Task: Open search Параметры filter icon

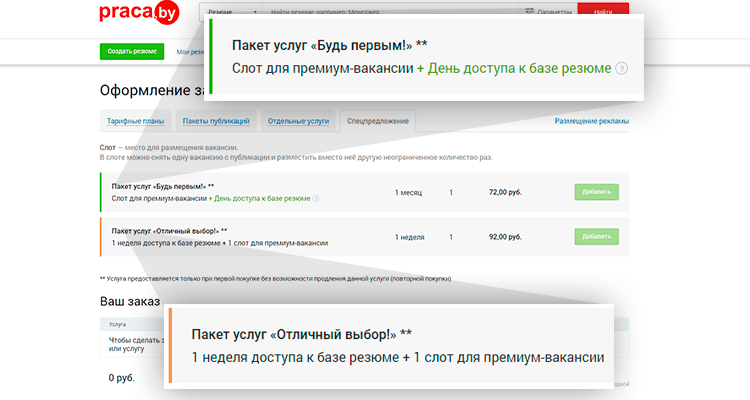Action: (530, 12)
